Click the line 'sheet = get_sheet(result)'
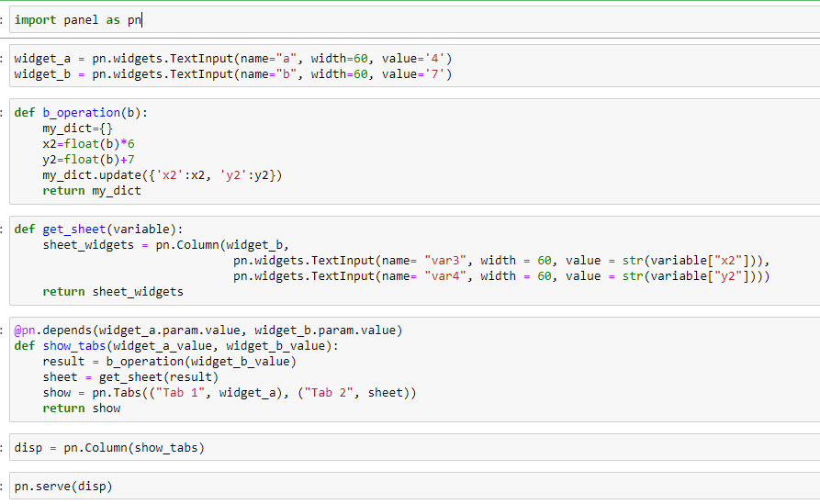This screenshot has height=504, width=820. coord(130,377)
